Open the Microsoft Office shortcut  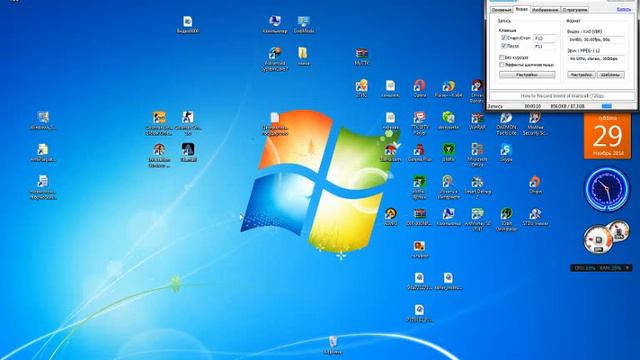pyautogui.click(x=477, y=155)
